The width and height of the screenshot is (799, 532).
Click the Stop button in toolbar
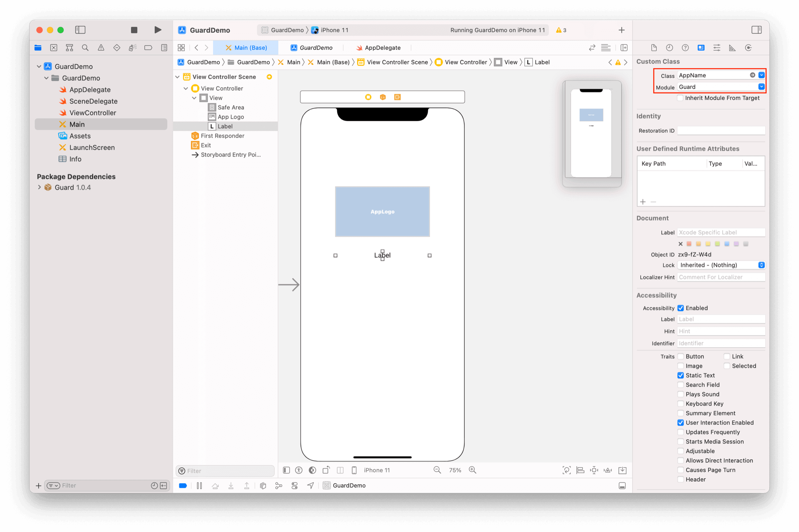(x=134, y=30)
